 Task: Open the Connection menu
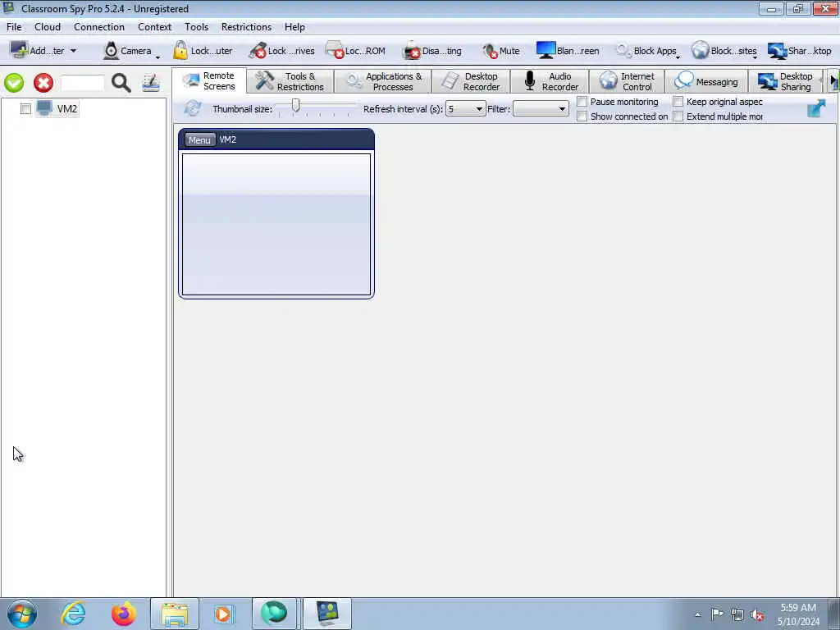(x=99, y=27)
